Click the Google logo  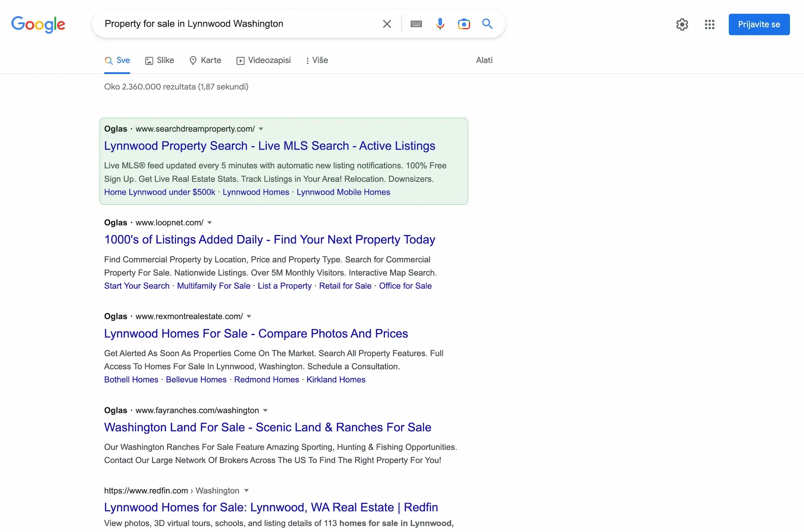pyautogui.click(x=38, y=24)
